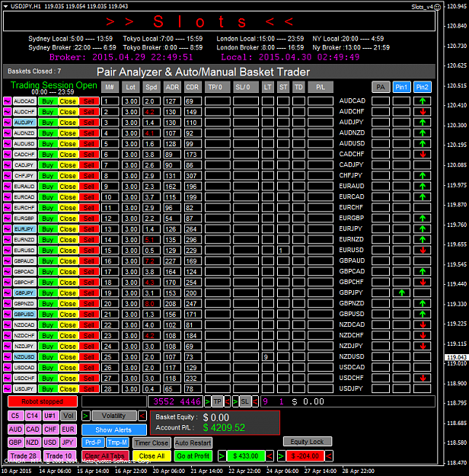Screen dimensions: 469x476
Task: Click red arrow right of Volatility button
Action: point(142,416)
